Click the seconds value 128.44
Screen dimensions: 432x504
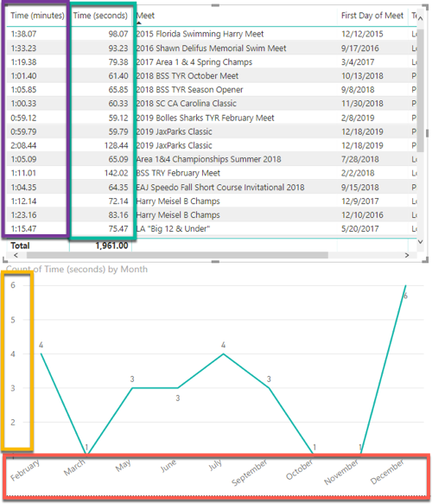[117, 145]
